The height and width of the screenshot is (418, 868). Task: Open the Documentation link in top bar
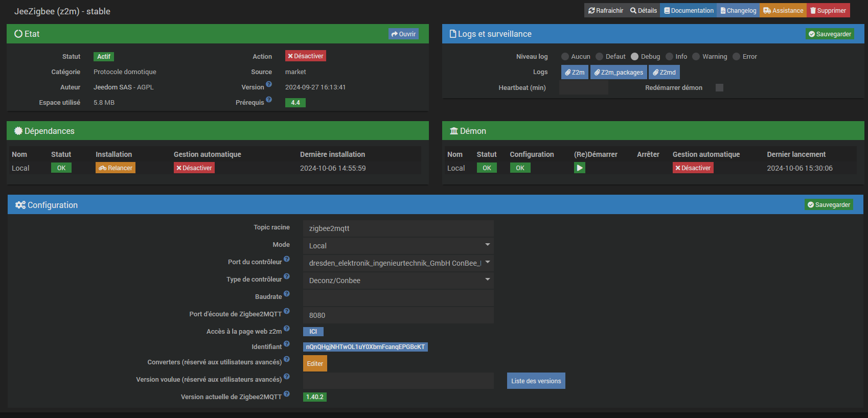coord(688,11)
